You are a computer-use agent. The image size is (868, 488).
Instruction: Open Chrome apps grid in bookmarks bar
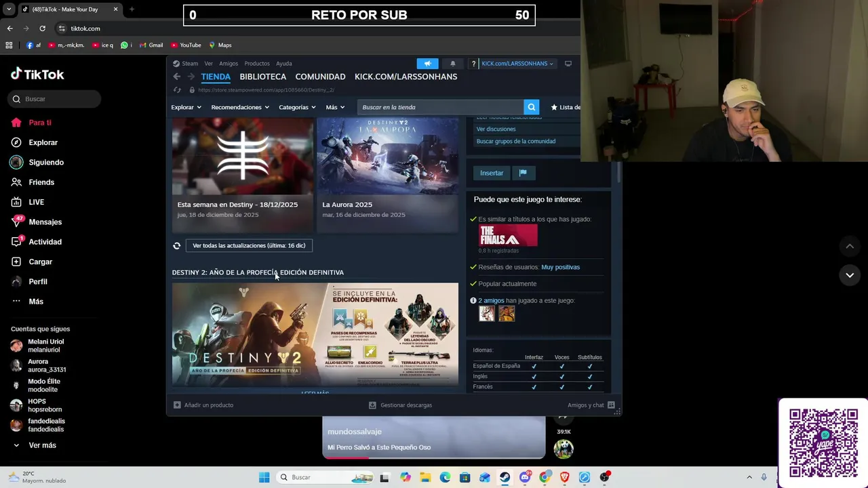[x=9, y=45]
